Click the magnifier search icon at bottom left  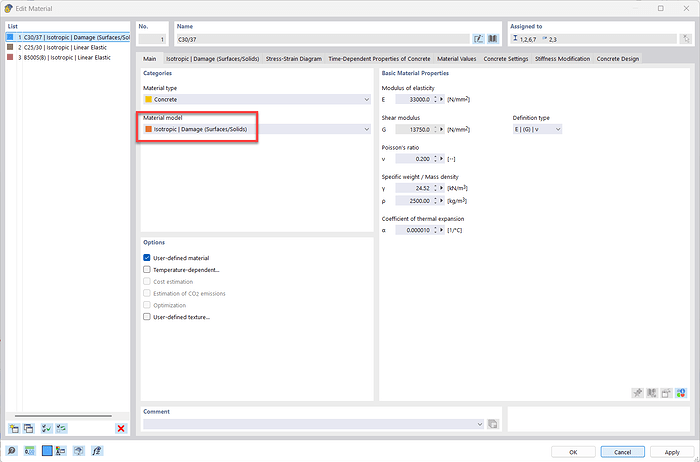click(x=12, y=451)
